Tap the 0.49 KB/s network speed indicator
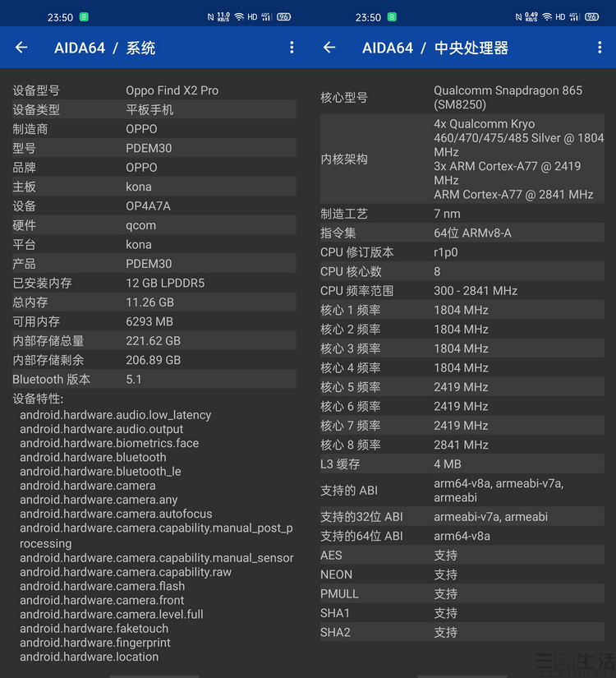 point(531,17)
